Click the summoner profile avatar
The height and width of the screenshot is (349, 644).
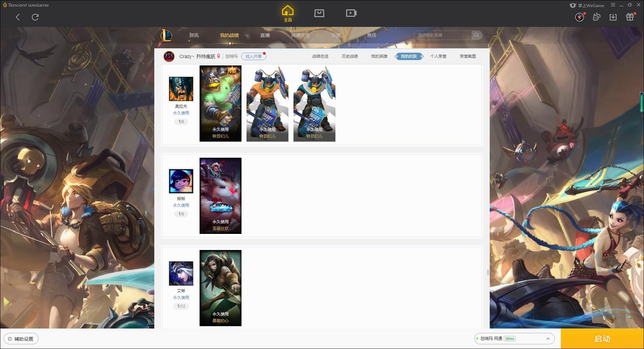169,56
